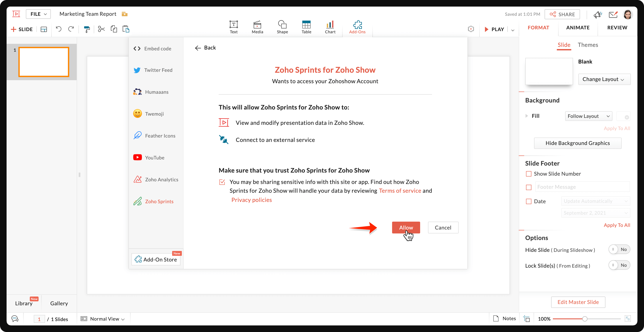Click the Format Painter icon

point(87,29)
